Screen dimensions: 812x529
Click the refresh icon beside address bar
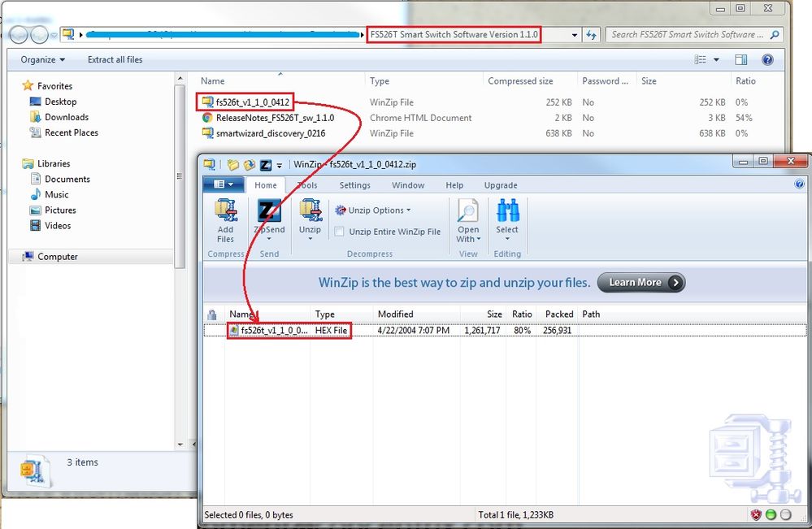[592, 35]
